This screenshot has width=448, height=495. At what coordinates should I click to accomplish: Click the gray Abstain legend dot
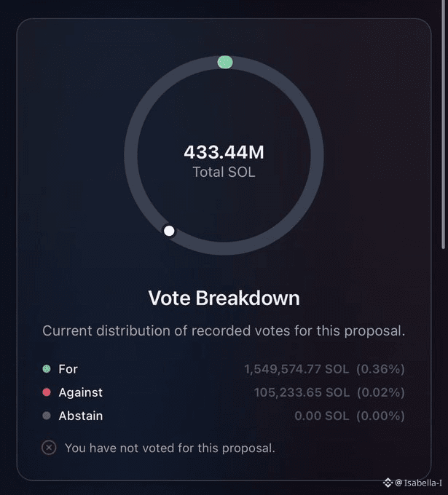point(47,416)
